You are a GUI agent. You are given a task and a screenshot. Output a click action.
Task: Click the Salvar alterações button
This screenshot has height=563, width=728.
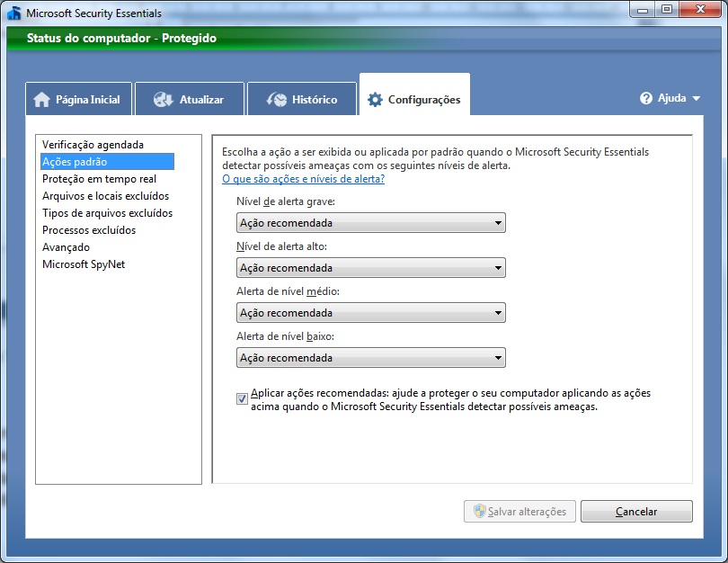(x=519, y=512)
